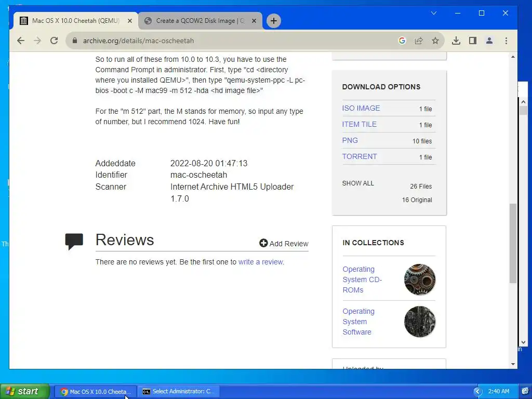Open Operating System Software collection link

coord(358,322)
